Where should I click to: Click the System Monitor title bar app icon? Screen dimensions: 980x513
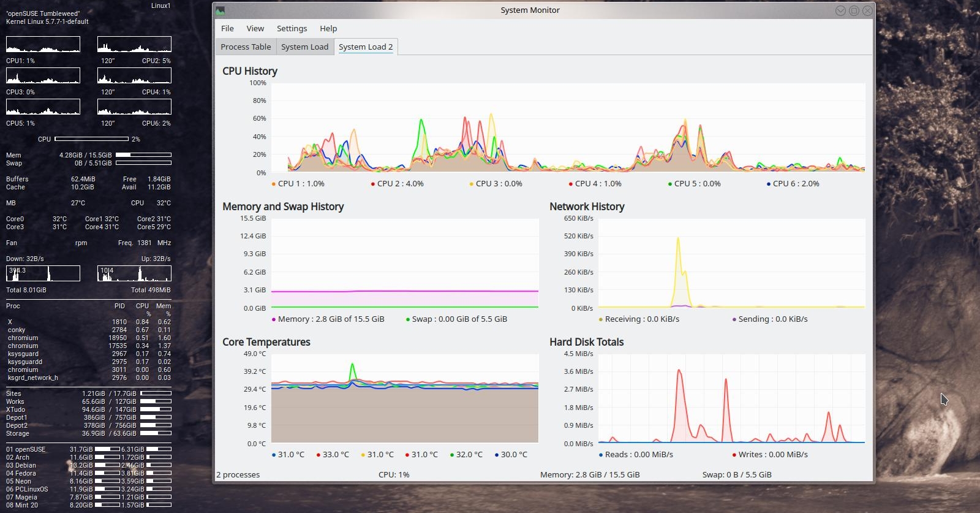(x=221, y=10)
